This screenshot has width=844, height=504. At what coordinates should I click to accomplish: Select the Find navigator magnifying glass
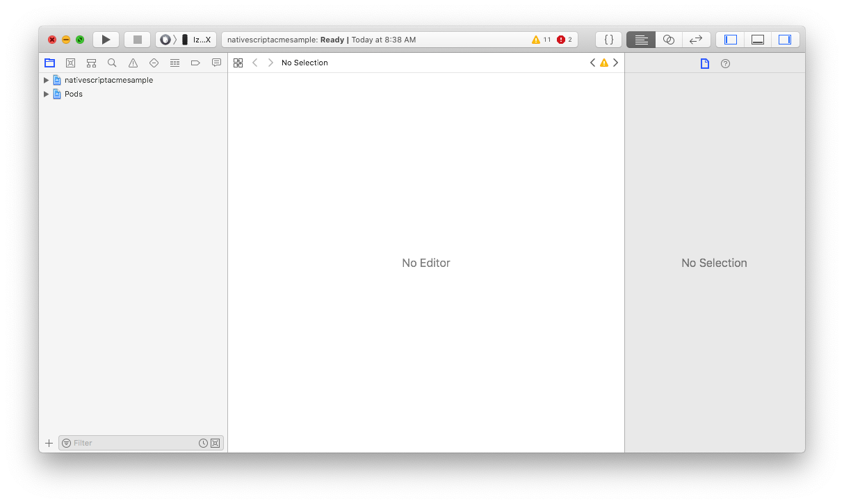click(112, 63)
